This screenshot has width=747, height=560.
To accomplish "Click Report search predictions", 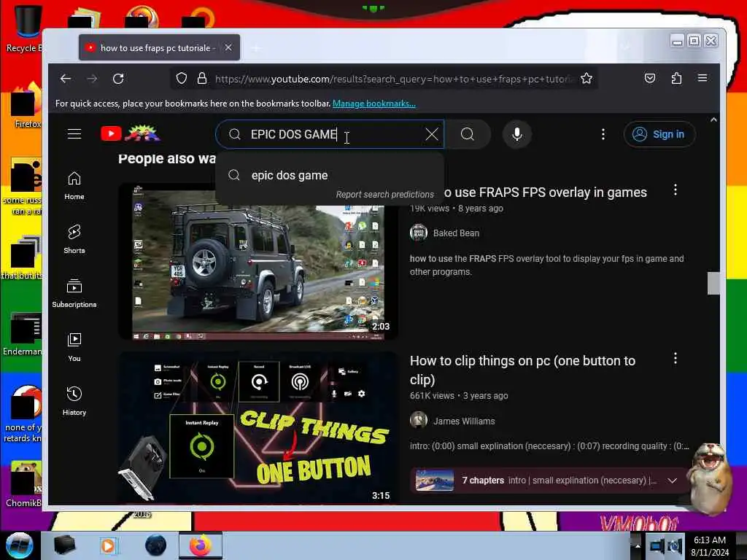I will (385, 194).
